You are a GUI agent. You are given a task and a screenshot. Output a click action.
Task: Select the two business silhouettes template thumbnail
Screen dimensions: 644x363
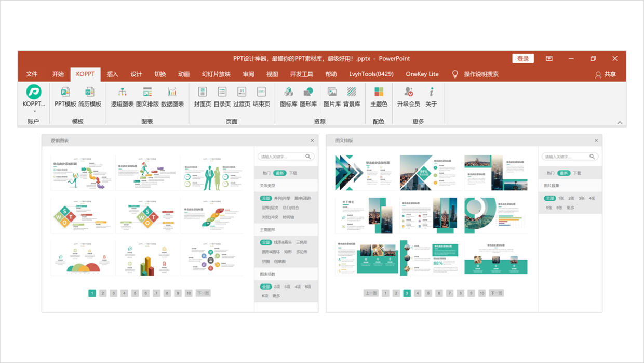212,173
